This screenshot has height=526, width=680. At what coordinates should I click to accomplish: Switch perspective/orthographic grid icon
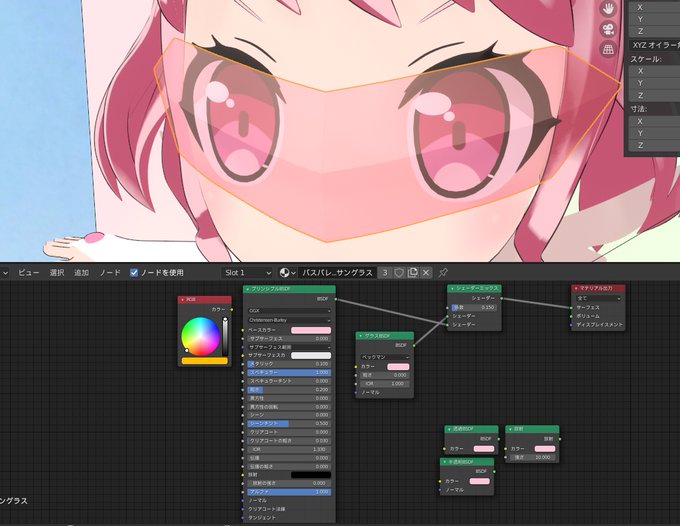point(608,49)
